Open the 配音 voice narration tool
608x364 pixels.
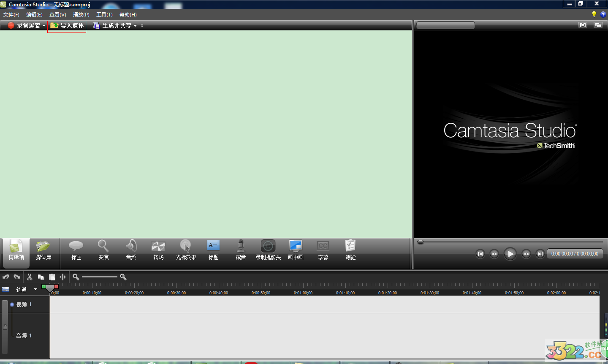[x=241, y=250]
